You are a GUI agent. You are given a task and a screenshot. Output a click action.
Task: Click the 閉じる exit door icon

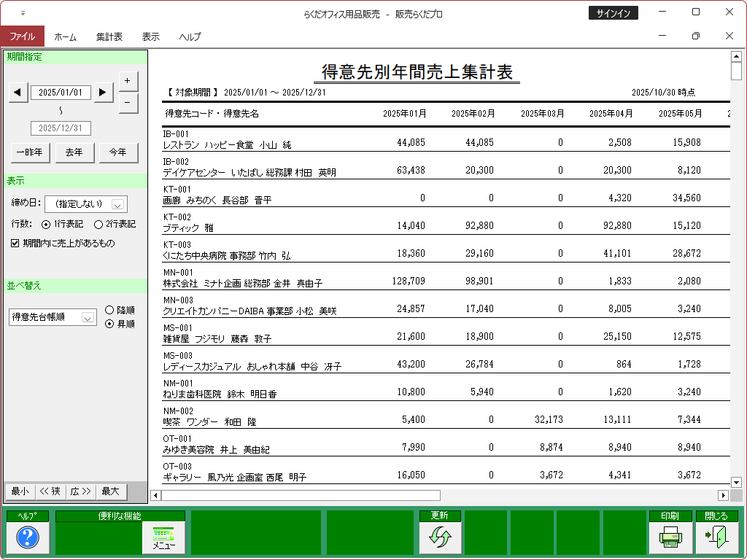point(711,537)
